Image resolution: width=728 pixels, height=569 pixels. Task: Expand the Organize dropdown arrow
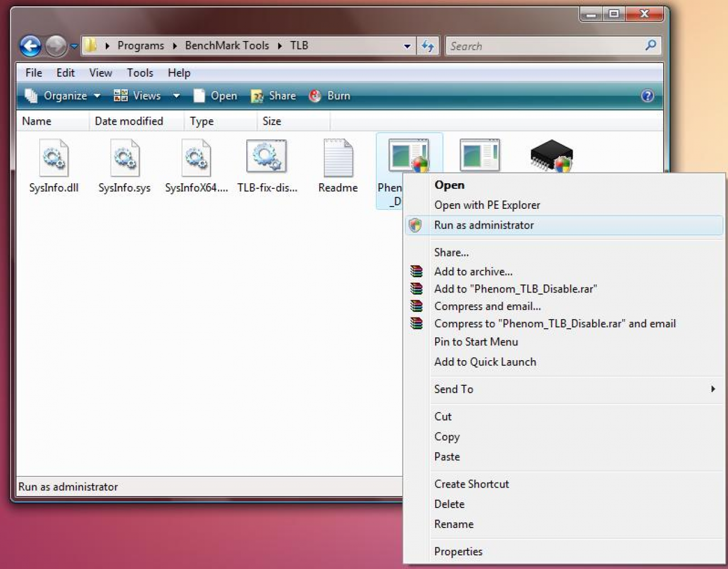coord(97,96)
